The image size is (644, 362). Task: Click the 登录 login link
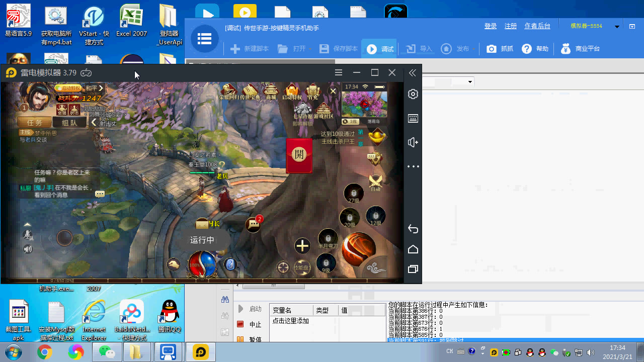click(x=491, y=26)
